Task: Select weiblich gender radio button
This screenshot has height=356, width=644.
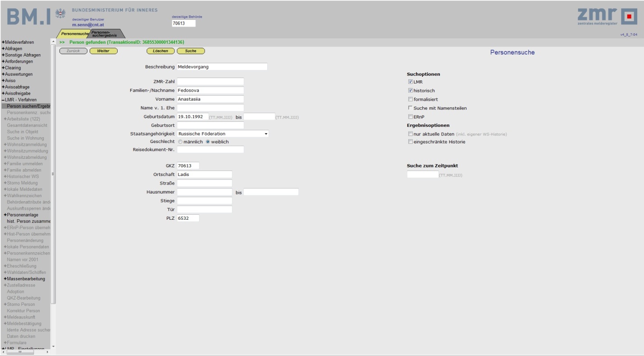Action: [x=208, y=142]
